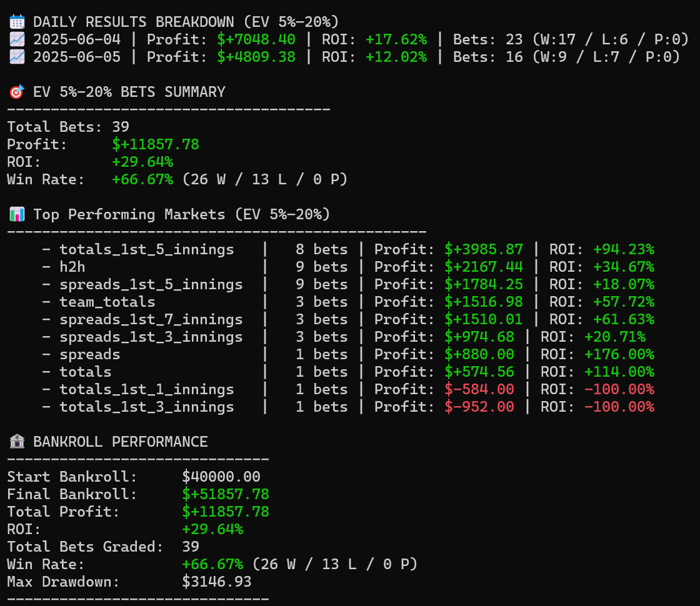Image resolution: width=700 pixels, height=606 pixels.
Task: Select the profit value $+7048.40
Action: click(256, 39)
